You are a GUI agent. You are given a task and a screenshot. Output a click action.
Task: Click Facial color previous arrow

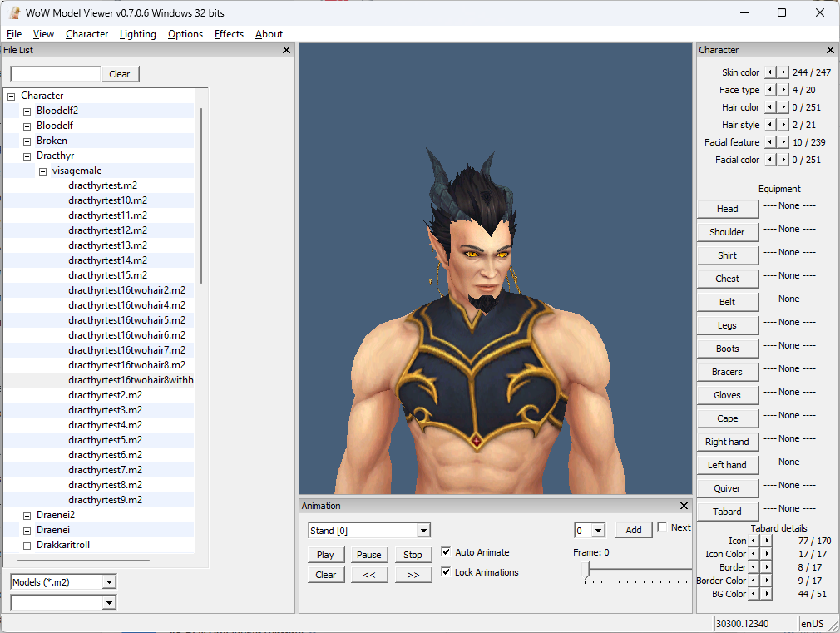(x=770, y=159)
